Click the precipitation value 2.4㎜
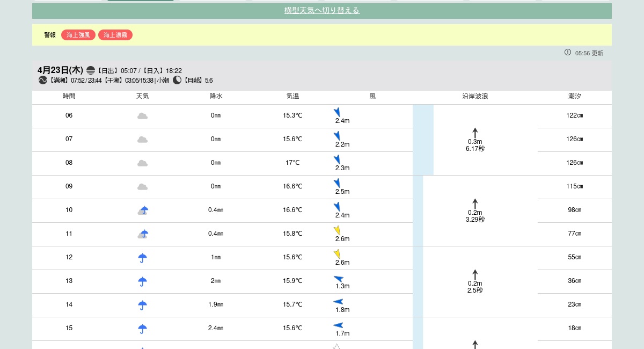This screenshot has height=349, width=644. click(x=216, y=328)
